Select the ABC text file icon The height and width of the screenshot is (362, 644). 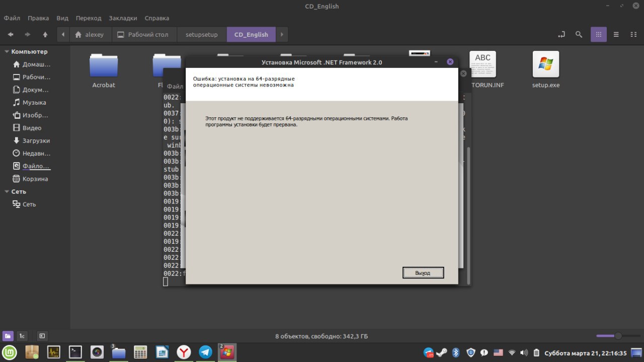[x=482, y=64]
